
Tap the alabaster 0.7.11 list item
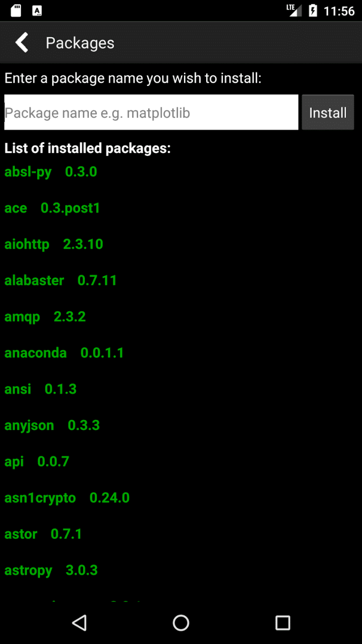(x=61, y=280)
